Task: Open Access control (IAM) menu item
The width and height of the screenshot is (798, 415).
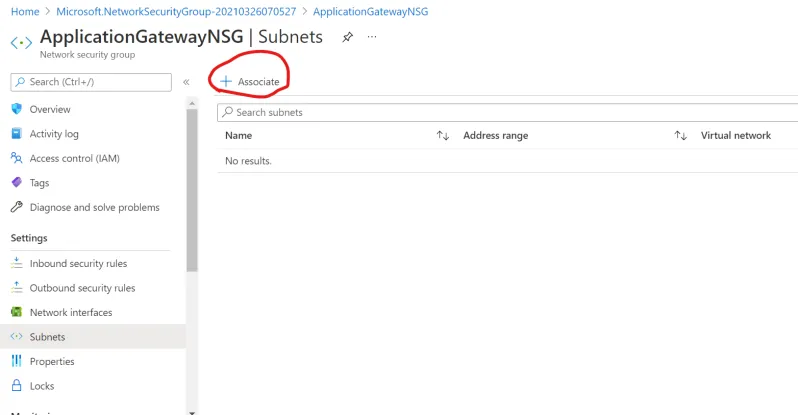Action: (75, 158)
